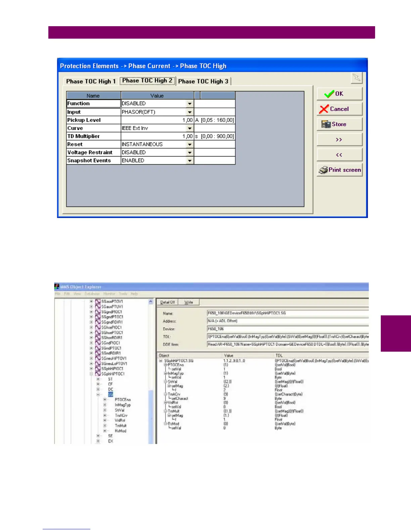Open the Monitor menu in MMS Object Explorer

(x=109, y=294)
